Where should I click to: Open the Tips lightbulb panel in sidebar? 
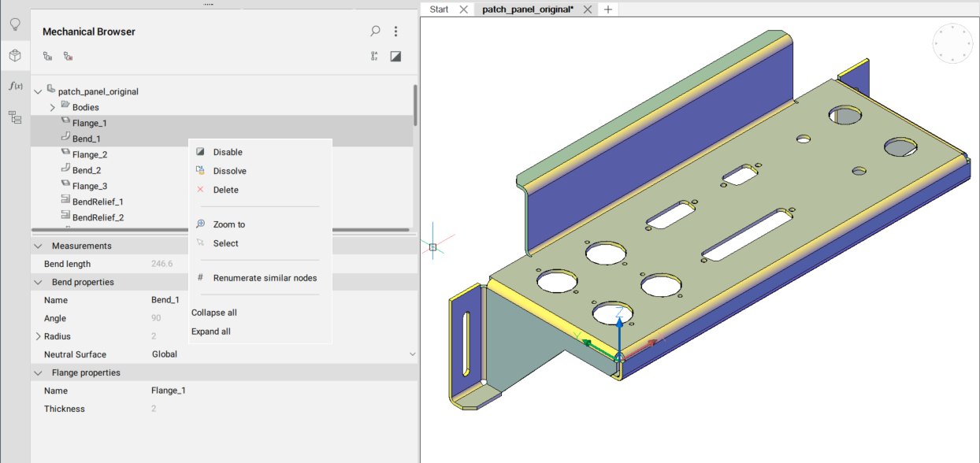pos(14,24)
